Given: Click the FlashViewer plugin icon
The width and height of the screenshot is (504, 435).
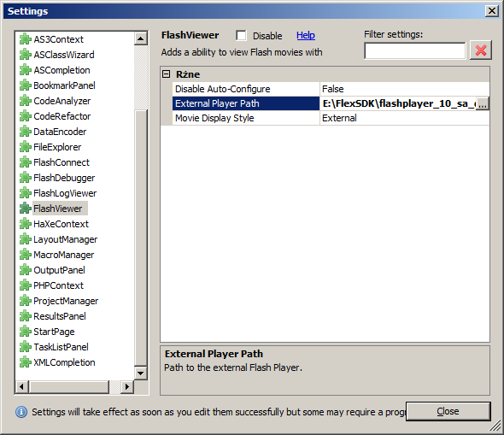Looking at the screenshot, I should [x=26, y=209].
